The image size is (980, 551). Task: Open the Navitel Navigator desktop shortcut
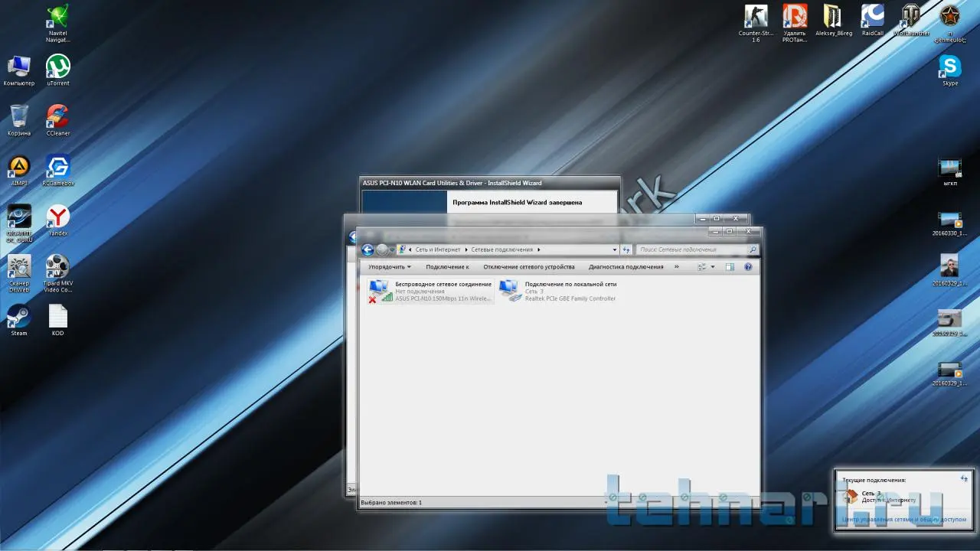tap(58, 23)
